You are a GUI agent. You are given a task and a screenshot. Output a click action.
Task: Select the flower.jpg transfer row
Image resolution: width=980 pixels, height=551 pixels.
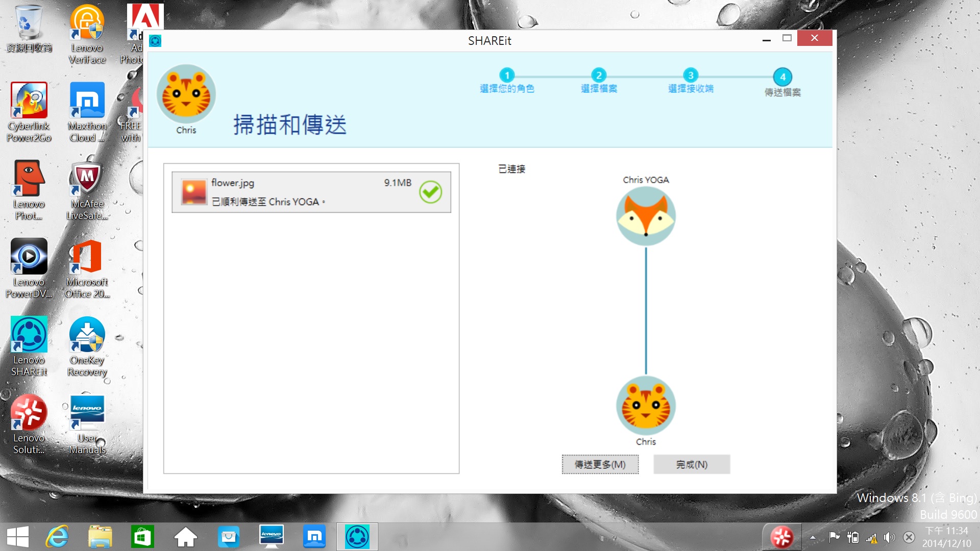(x=311, y=192)
